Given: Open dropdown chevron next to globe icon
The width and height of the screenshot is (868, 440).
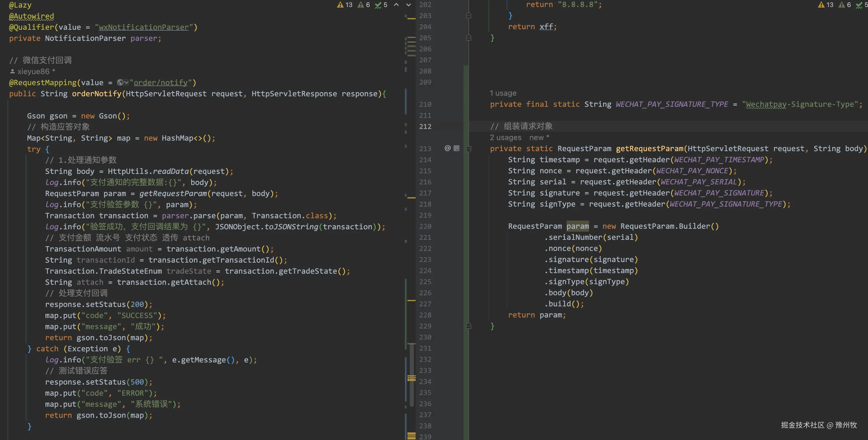Looking at the screenshot, I should coord(126,83).
